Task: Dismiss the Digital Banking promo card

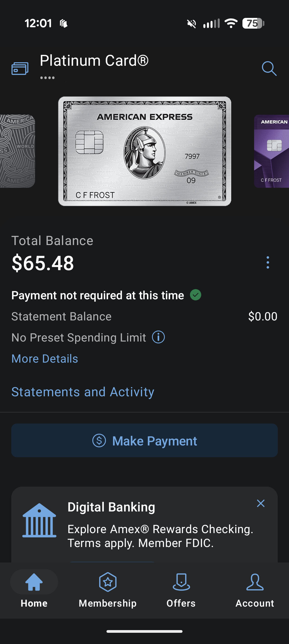Action: tap(261, 503)
